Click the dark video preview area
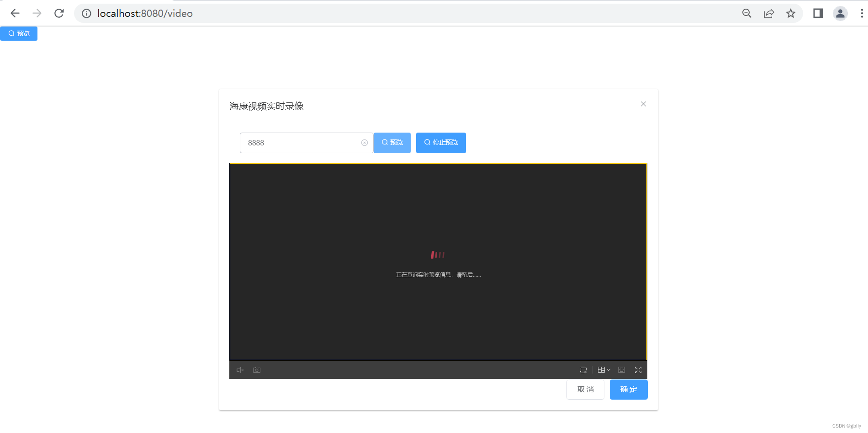The image size is (868, 433). click(x=438, y=262)
